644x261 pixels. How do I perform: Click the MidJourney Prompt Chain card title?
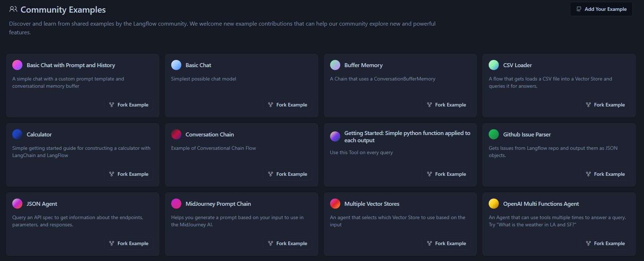tap(218, 204)
